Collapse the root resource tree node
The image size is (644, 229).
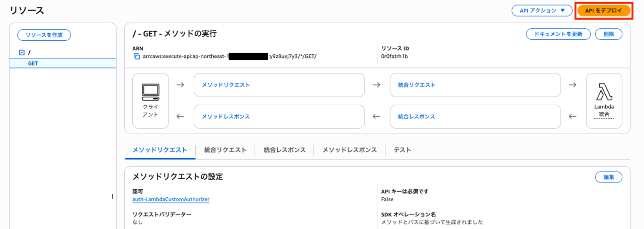coord(22,52)
